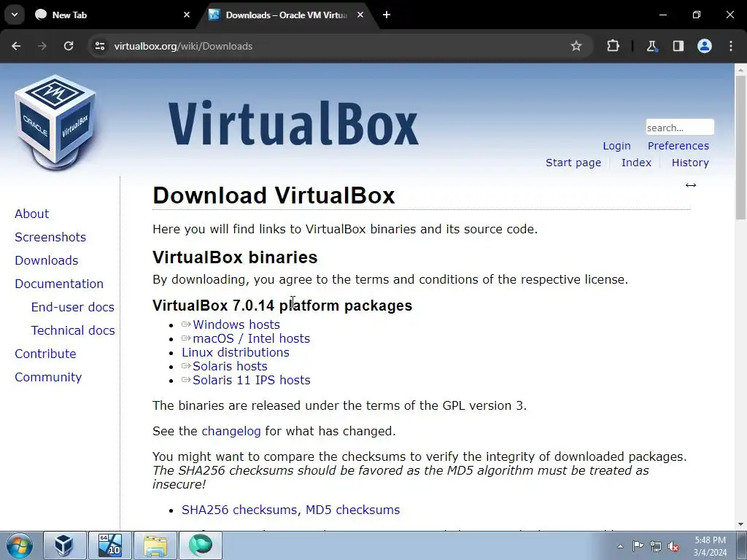Select the Downloads – Oracle VM VirtualBox tab
The image size is (747, 560).
[286, 15]
